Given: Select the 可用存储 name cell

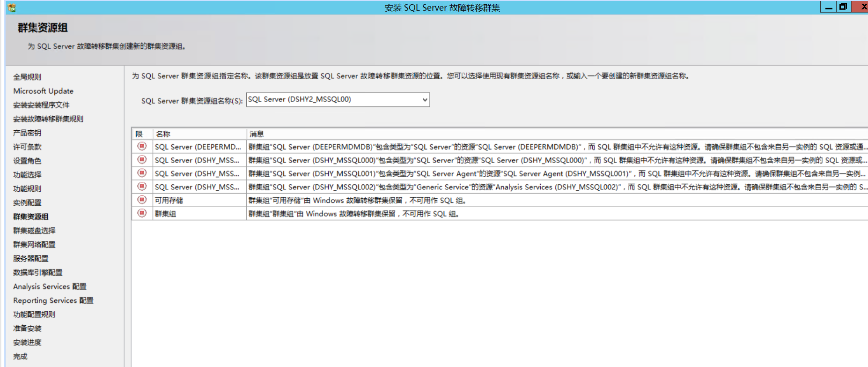Looking at the screenshot, I should pos(199,200).
